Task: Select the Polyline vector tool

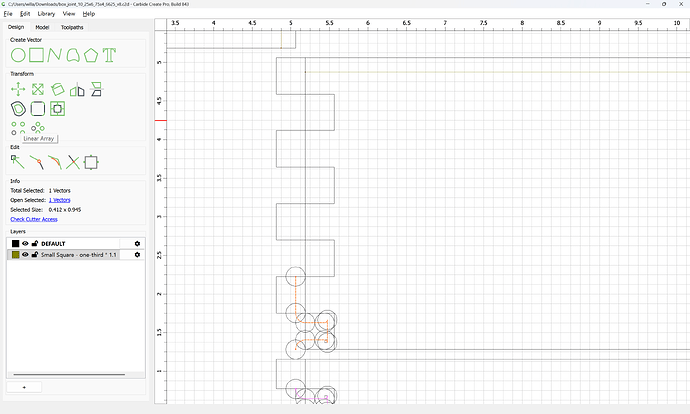Action: click(55, 55)
